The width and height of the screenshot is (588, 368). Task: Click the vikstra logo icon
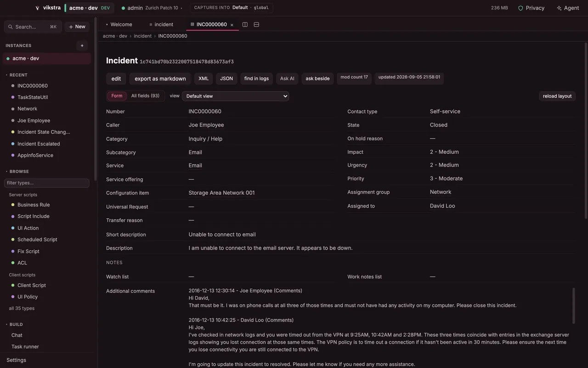tap(37, 8)
